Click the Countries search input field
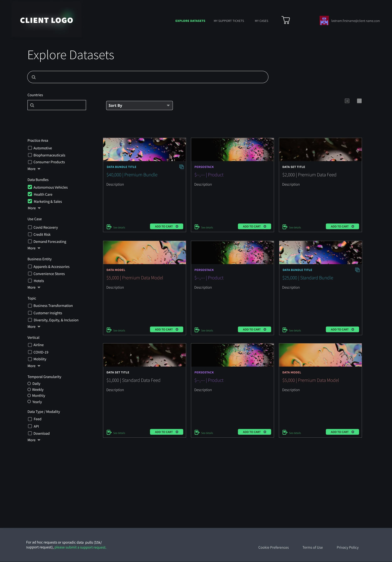Viewport: 392px width, 562px height. [57, 105]
